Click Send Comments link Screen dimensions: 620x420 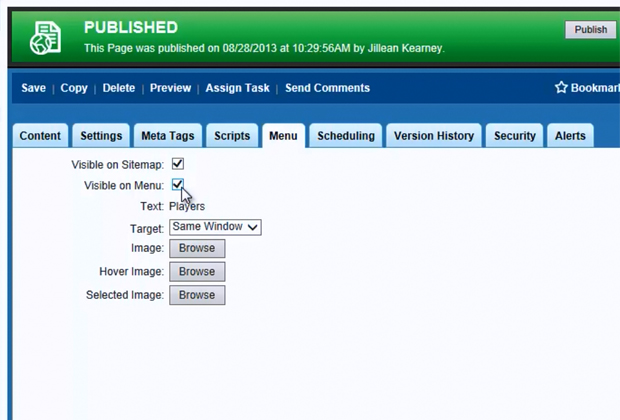327,88
